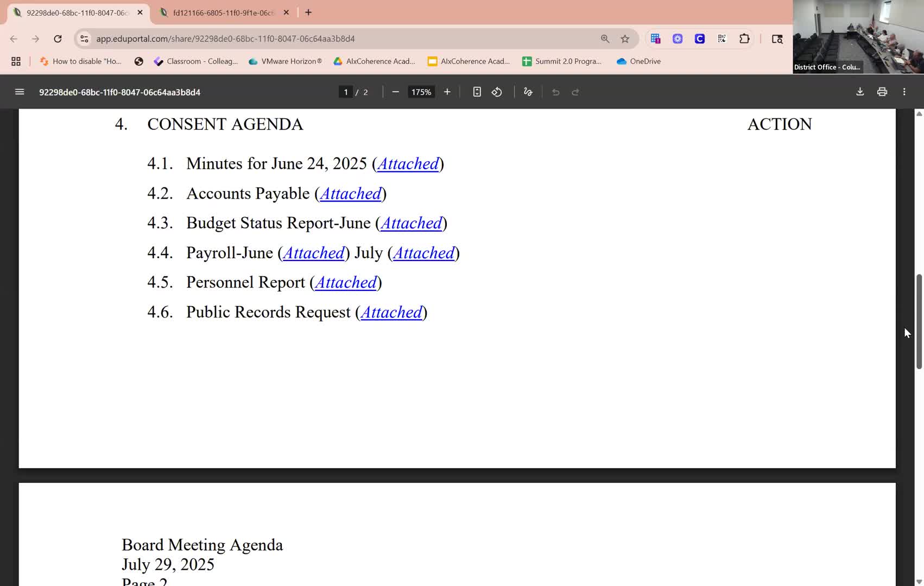Open attached Budget Status Report-June
924x586 pixels.
click(412, 223)
